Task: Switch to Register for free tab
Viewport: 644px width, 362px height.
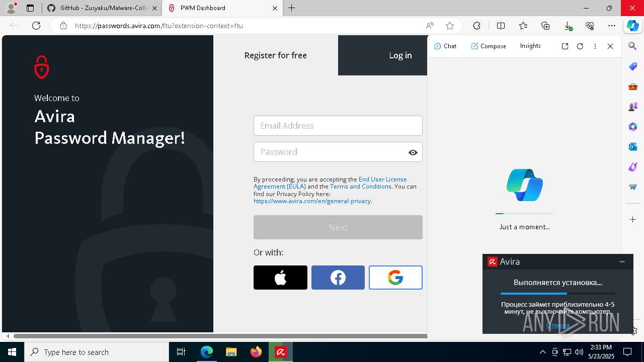Action: tap(275, 55)
